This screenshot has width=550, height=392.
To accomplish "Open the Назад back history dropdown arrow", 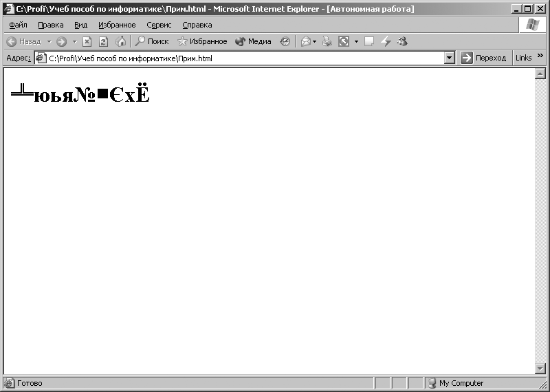I will point(49,42).
